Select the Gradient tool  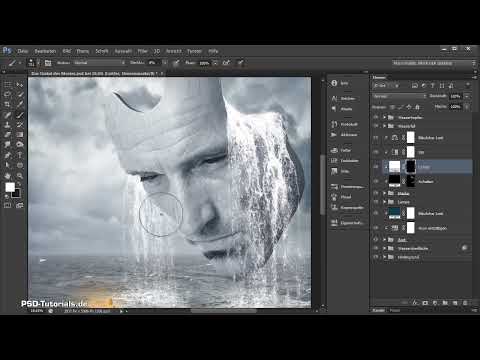click(20, 135)
